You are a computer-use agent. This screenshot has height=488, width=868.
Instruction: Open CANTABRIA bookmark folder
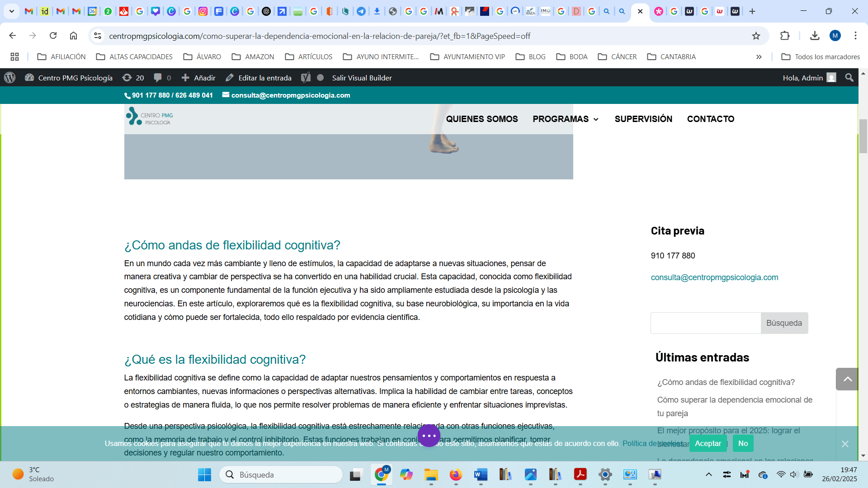click(x=671, y=57)
